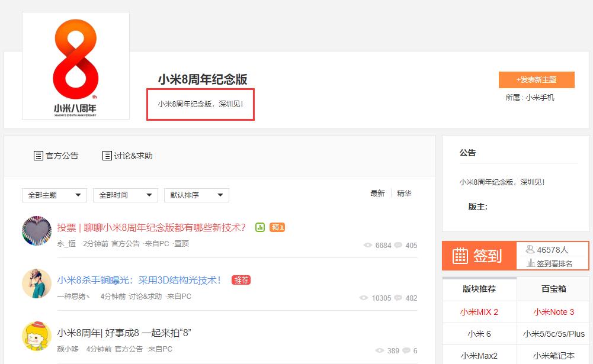593x364 pixels.
Task: Click the bar chart icon beside 签到看排名
Action: [x=531, y=263]
